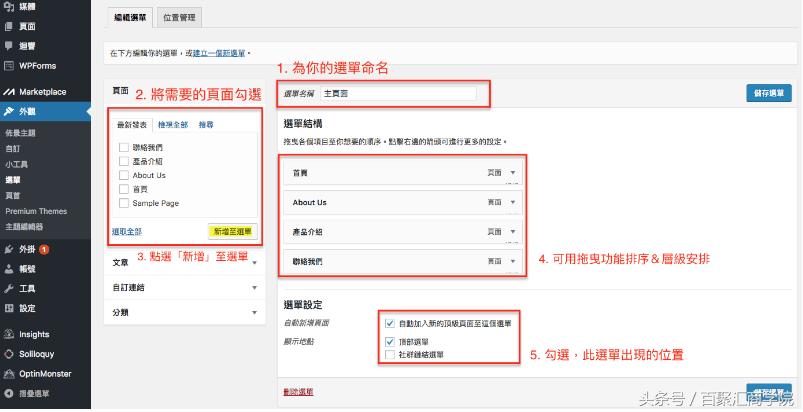The width and height of the screenshot is (803, 412).
Task: Select the 聯絡我們 menu structure item bar
Action: [x=403, y=261]
